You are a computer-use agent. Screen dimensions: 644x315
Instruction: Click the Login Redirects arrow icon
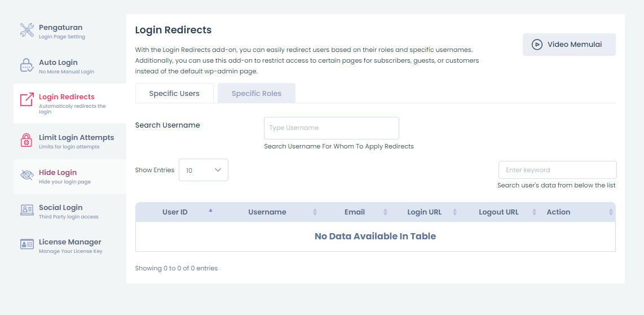coord(27,100)
